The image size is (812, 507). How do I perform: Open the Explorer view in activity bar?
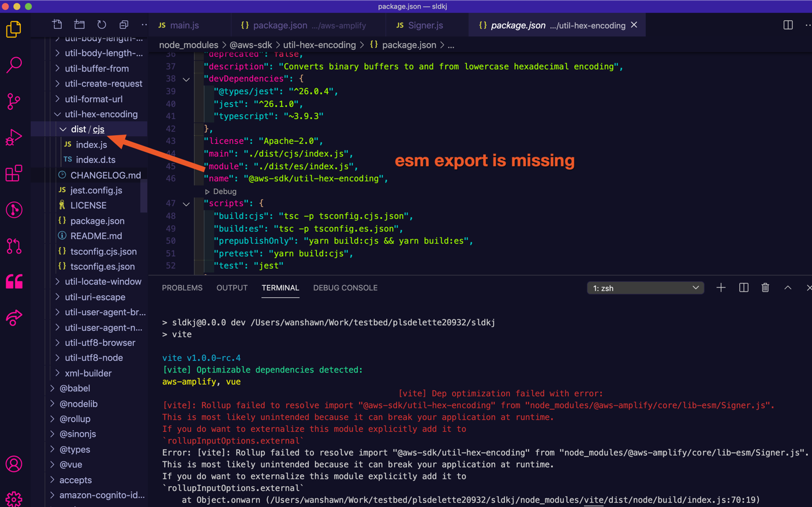(x=14, y=29)
